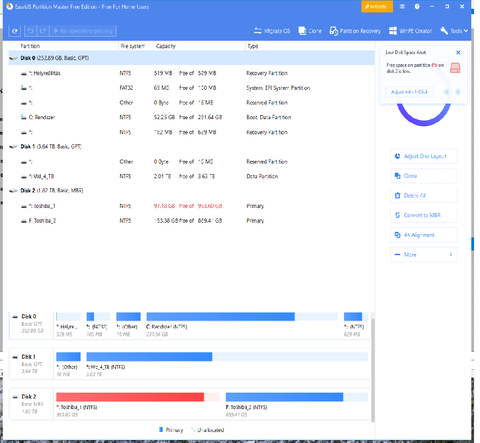This screenshot has height=443, width=480.
Task: Select Disk 1 row in partition list
Action: point(192,146)
